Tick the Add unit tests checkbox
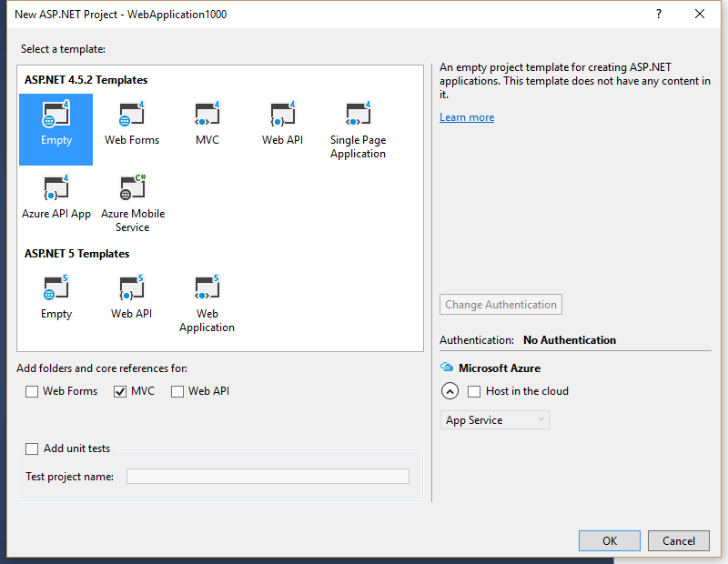This screenshot has width=728, height=564. 32,448
